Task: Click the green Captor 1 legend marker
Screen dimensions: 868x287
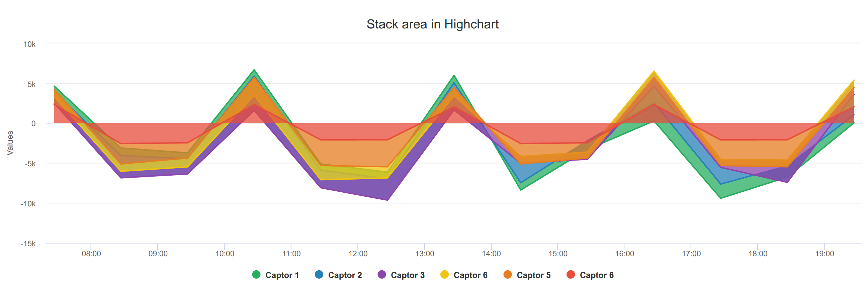Action: click(256, 275)
